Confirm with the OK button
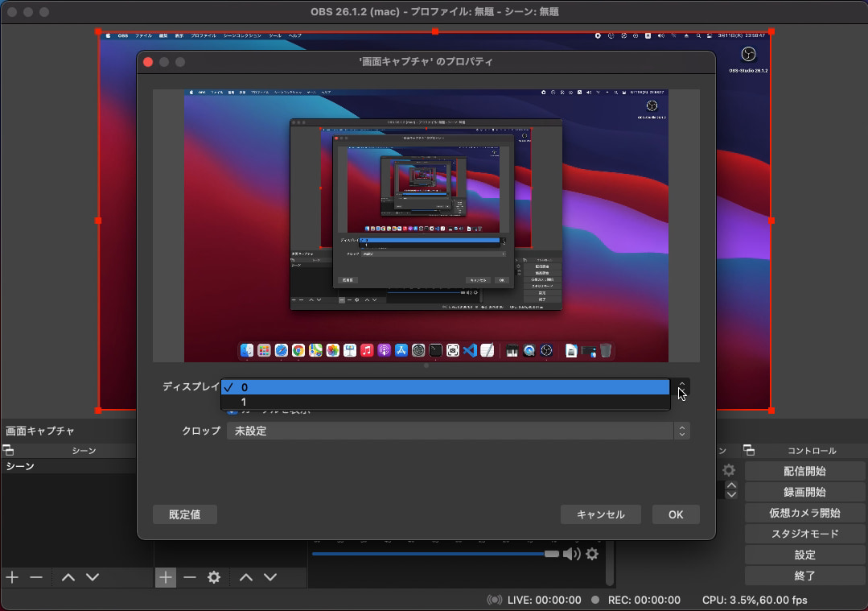868x611 pixels. click(676, 514)
